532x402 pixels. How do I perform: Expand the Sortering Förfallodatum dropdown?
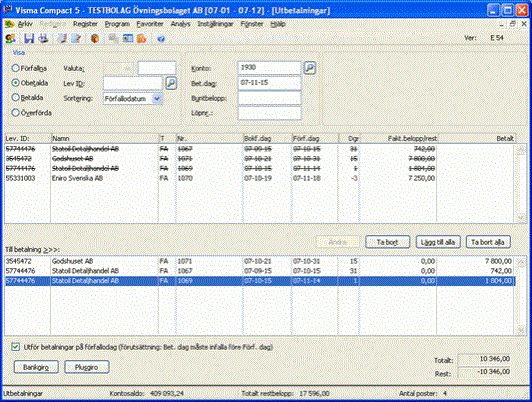pyautogui.click(x=156, y=99)
